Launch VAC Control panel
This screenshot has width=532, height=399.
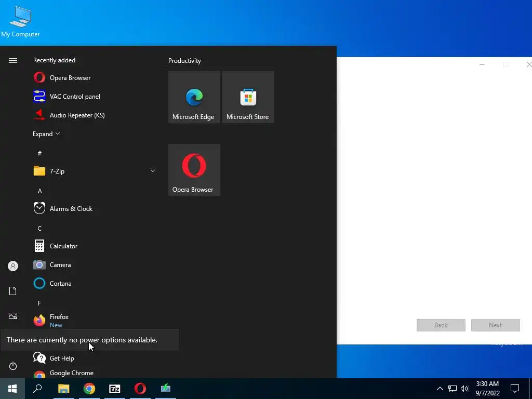pyautogui.click(x=95, y=96)
